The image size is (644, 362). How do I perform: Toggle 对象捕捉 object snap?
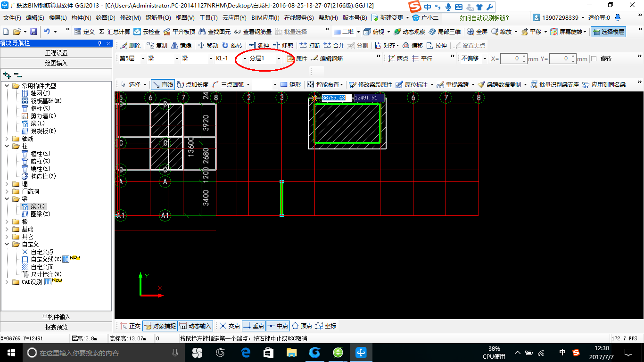pyautogui.click(x=160, y=326)
